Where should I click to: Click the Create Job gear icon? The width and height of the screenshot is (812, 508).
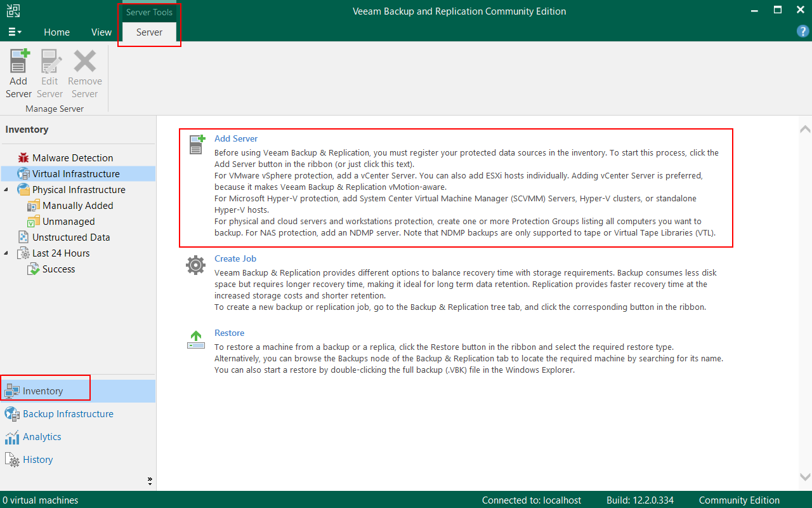(195, 265)
